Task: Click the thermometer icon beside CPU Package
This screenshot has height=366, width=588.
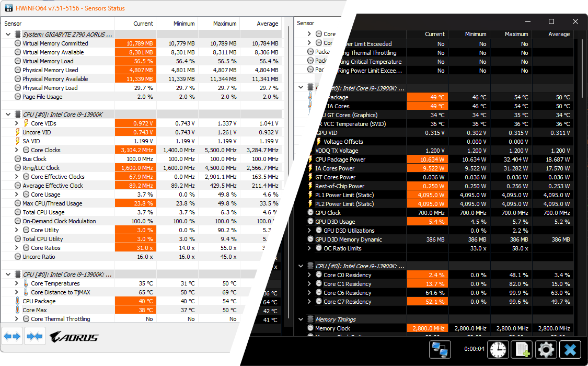Action: (x=17, y=301)
